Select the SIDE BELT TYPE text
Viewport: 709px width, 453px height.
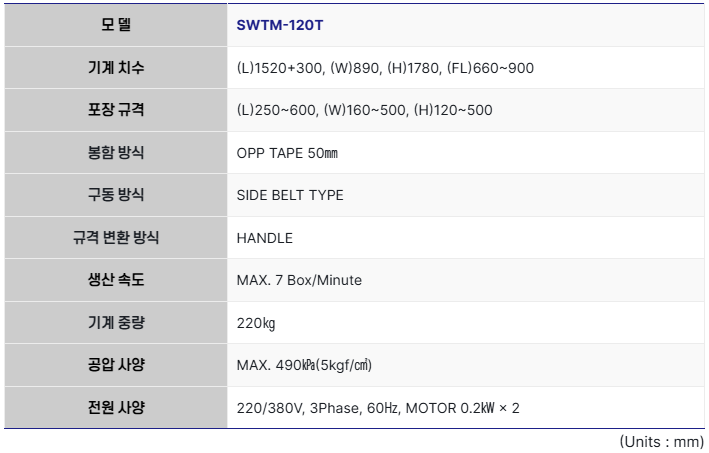point(290,195)
